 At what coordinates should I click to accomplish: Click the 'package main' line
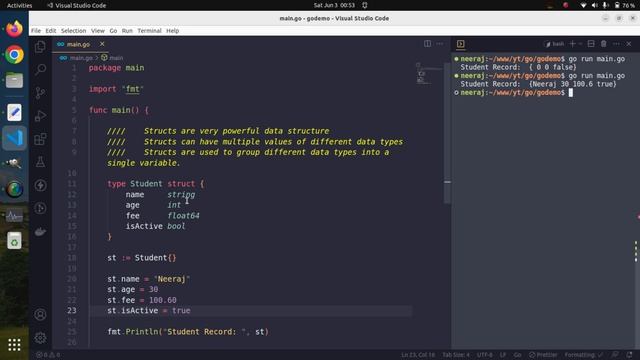(116, 68)
